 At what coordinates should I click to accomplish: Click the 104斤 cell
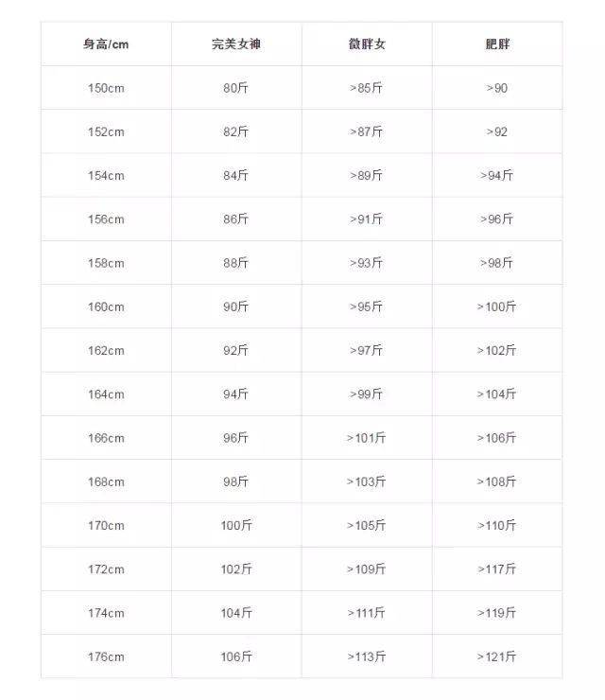tap(236, 613)
